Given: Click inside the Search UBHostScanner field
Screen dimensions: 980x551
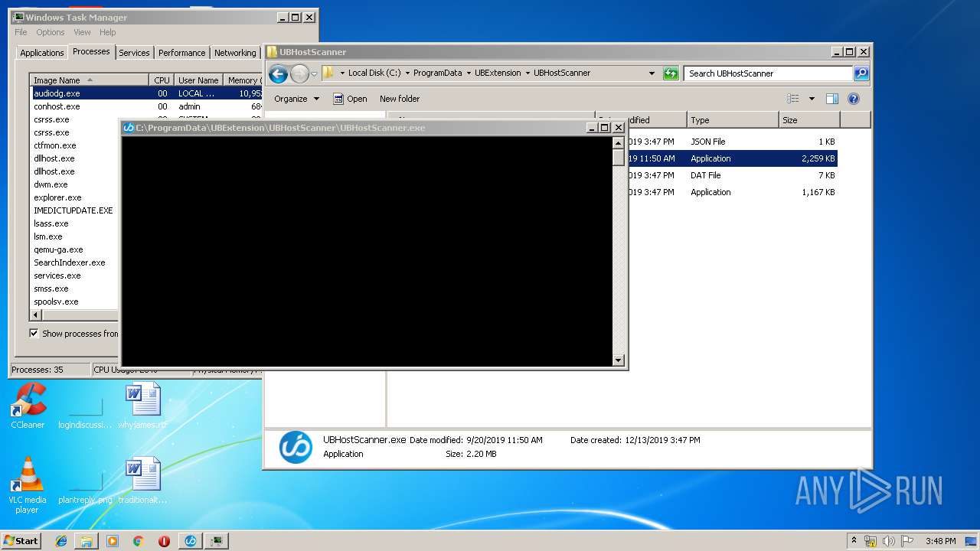Looking at the screenshot, I should [x=768, y=73].
